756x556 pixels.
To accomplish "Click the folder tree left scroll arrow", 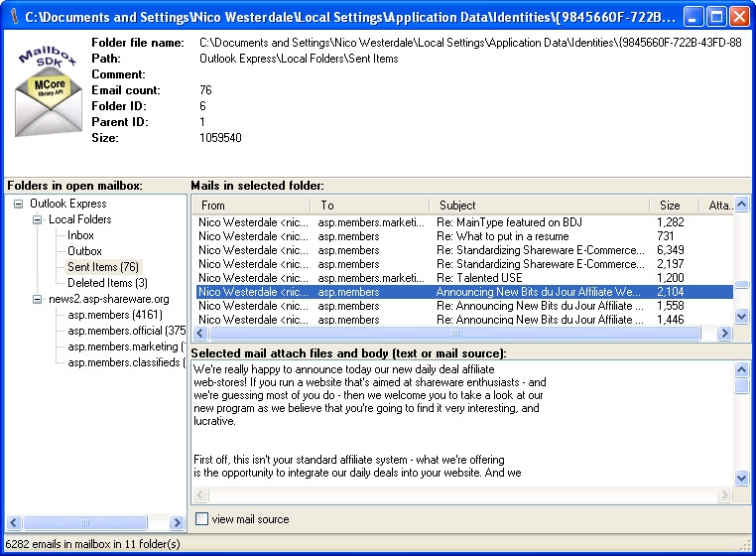I will 14,522.
